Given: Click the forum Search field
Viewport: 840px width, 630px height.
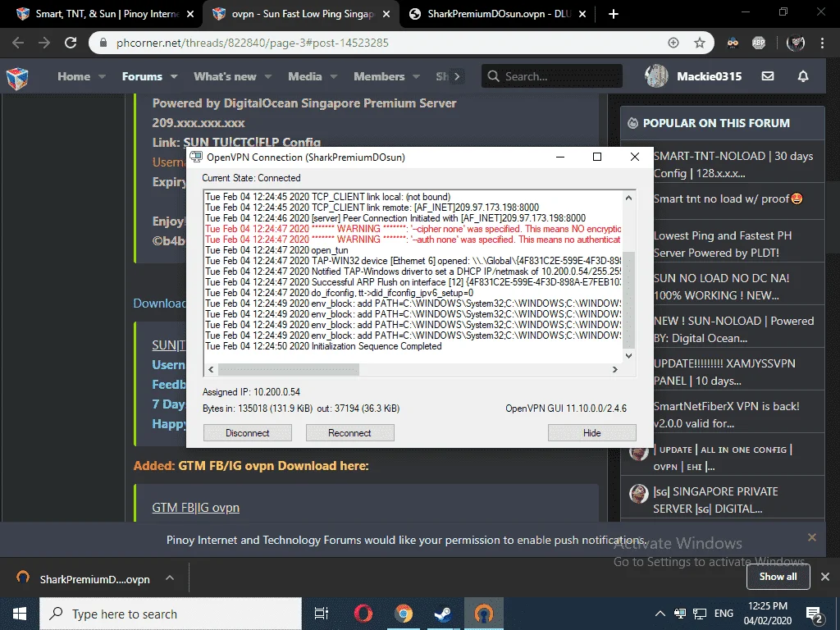Looking at the screenshot, I should (x=552, y=76).
